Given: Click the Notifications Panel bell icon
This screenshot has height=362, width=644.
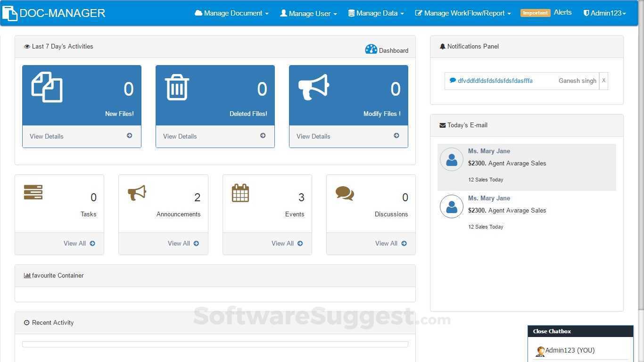Looking at the screenshot, I should point(442,46).
